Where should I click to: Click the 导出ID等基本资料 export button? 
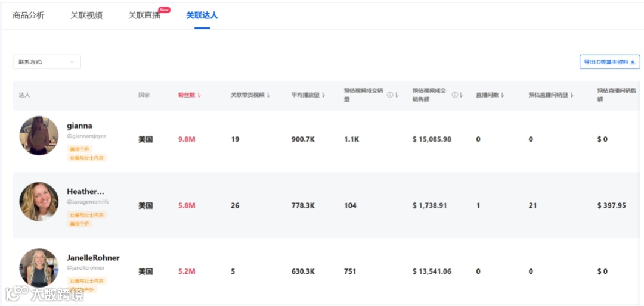pos(609,62)
